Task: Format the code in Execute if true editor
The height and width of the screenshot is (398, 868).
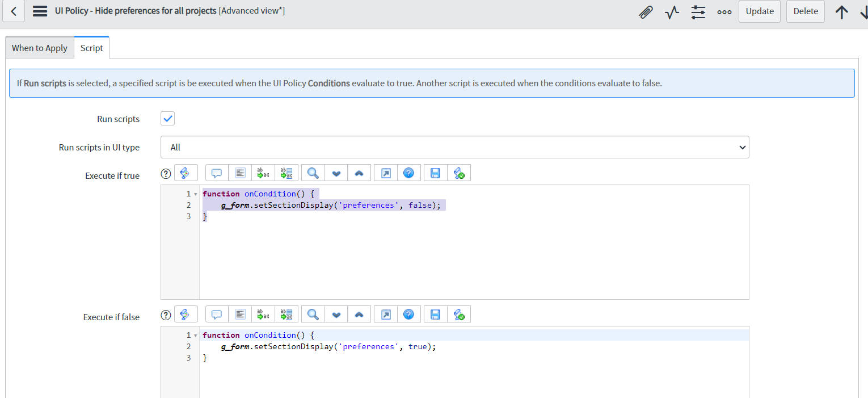Action: 240,173
